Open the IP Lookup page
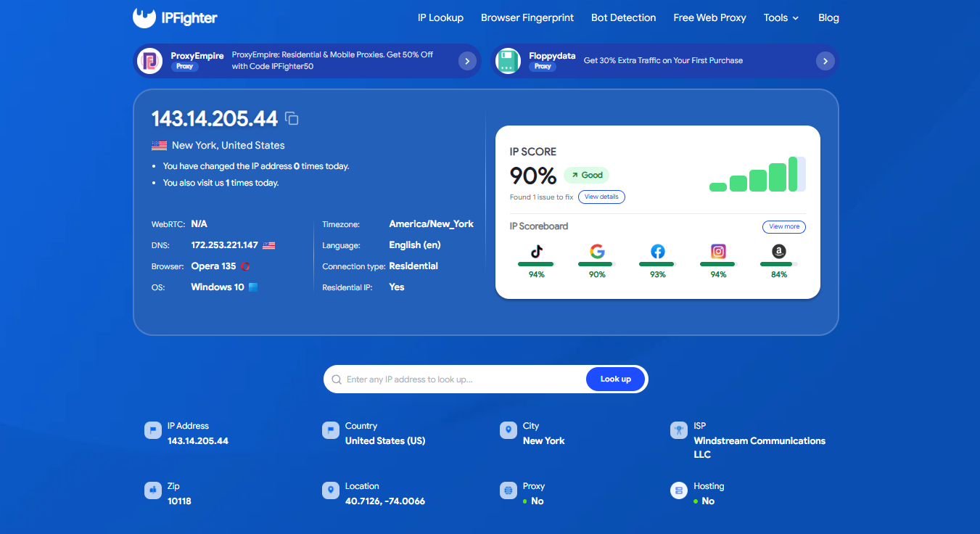This screenshot has height=534, width=980. point(440,17)
